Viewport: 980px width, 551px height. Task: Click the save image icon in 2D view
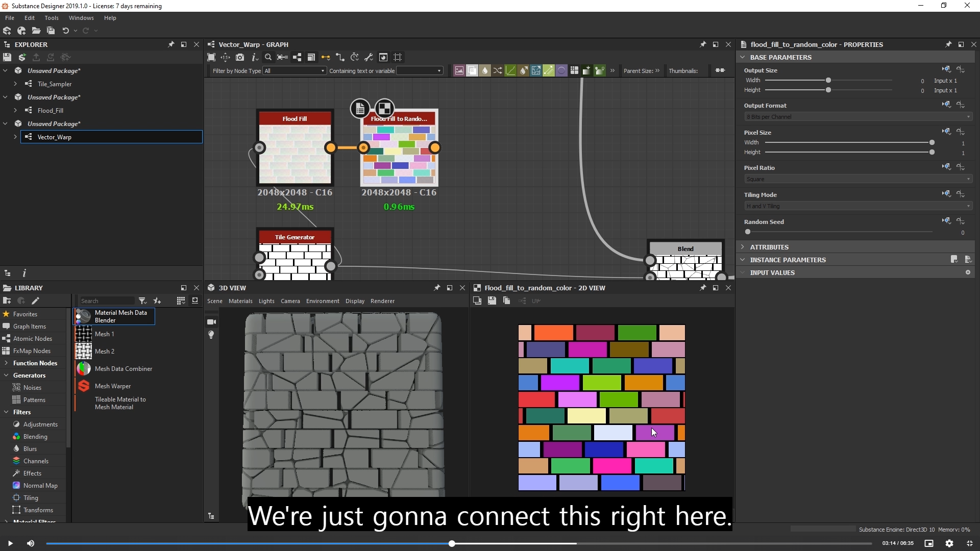pos(492,301)
